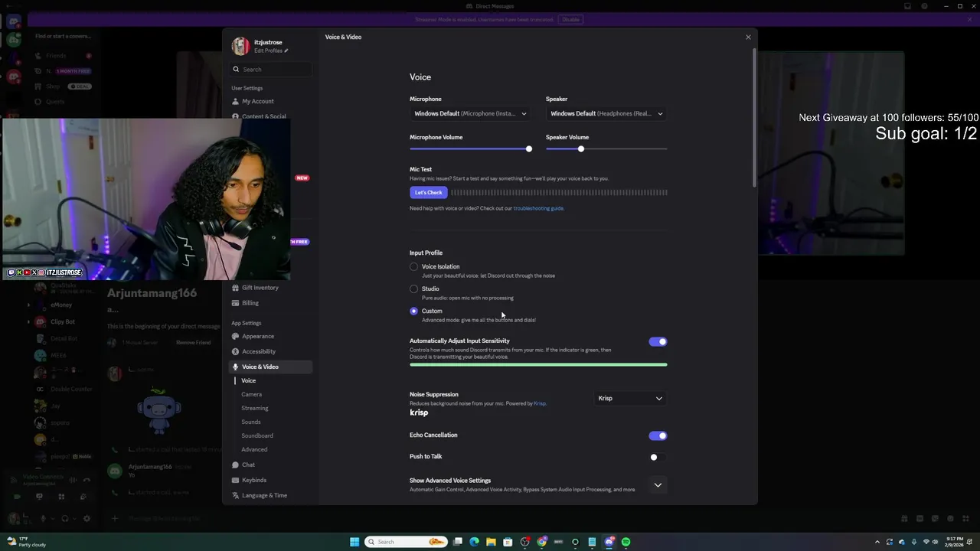The height and width of the screenshot is (551, 980).
Task: Open the Noise Suppression Krisp dropdown
Action: click(630, 398)
